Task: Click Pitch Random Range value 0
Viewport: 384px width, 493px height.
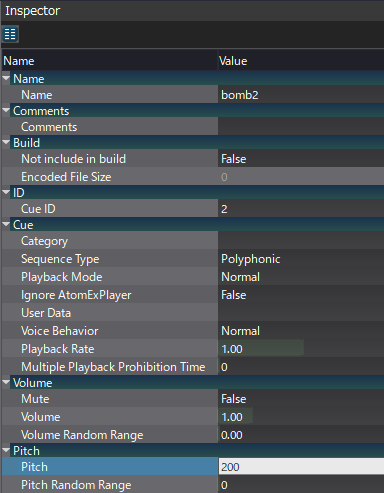Action: point(301,485)
